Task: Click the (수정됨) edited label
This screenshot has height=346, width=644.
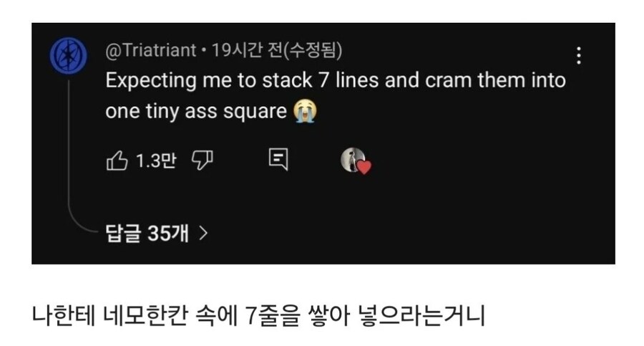Action: [313, 51]
